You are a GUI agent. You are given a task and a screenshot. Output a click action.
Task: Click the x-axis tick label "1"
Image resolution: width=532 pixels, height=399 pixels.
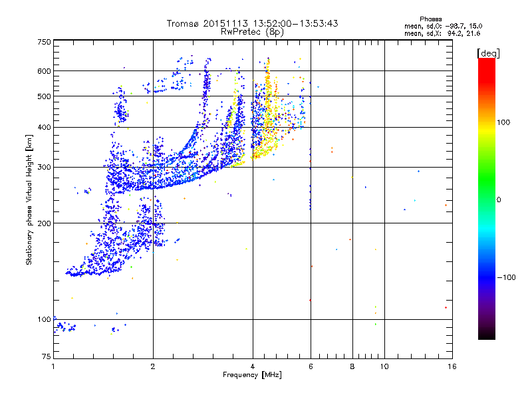coord(53,366)
